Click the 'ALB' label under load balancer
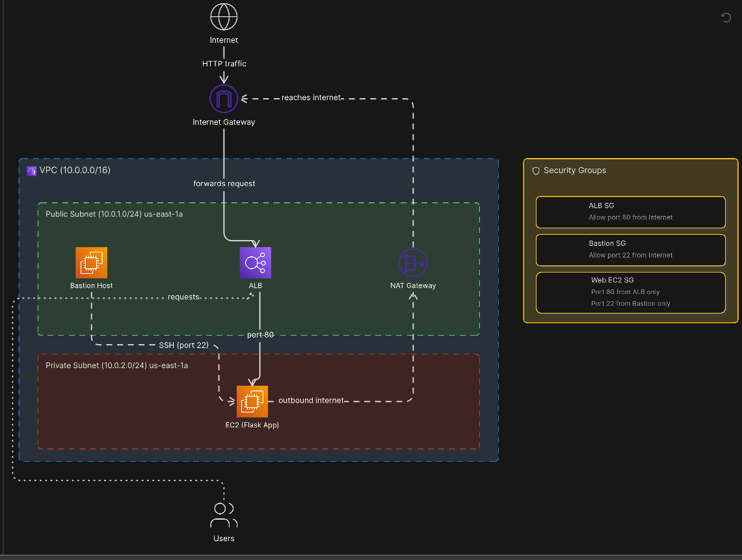Viewport: 742px width, 560px height. [x=256, y=286]
